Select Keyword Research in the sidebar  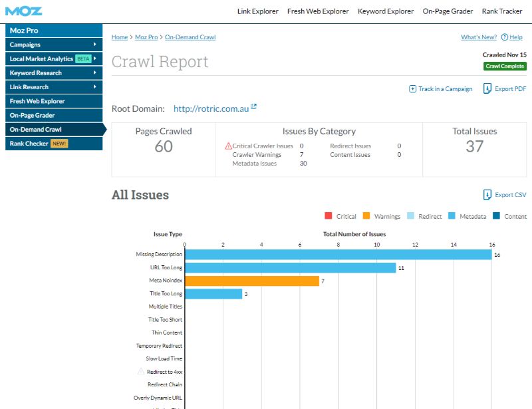point(54,73)
